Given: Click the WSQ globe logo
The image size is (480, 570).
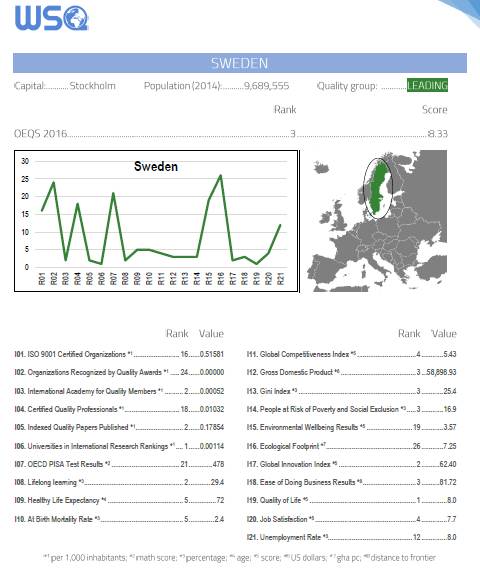Looking at the screenshot, I should (x=52, y=18).
